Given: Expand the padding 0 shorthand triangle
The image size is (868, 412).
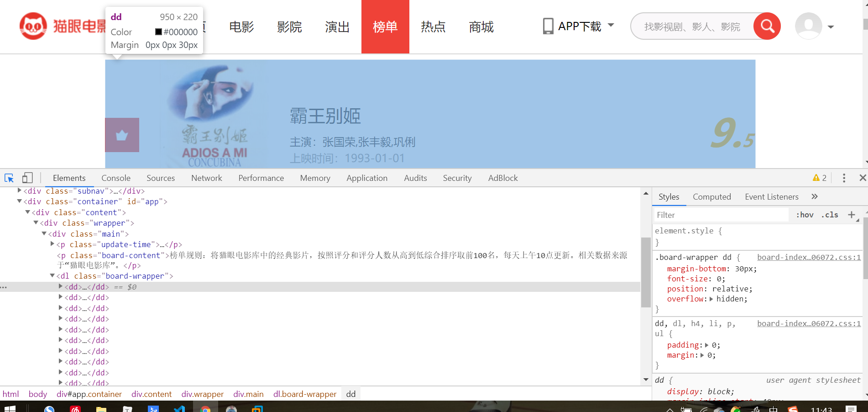Looking at the screenshot, I should (x=706, y=345).
